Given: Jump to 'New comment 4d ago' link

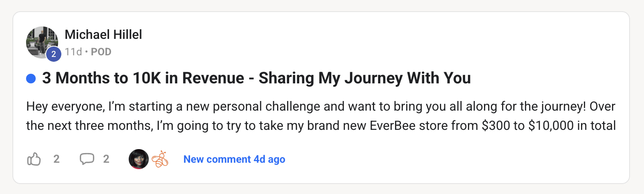Looking at the screenshot, I should (x=234, y=159).
